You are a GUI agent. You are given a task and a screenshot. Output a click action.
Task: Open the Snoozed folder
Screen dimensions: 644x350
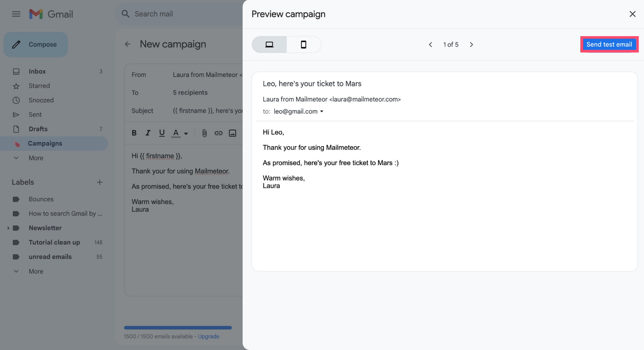pyautogui.click(x=54, y=100)
